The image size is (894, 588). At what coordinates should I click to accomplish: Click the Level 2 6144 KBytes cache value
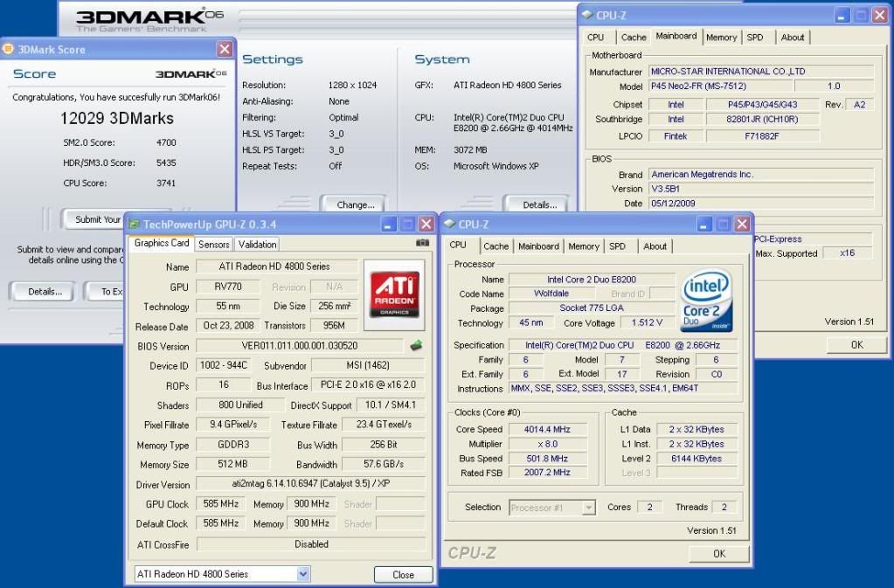[x=696, y=458]
